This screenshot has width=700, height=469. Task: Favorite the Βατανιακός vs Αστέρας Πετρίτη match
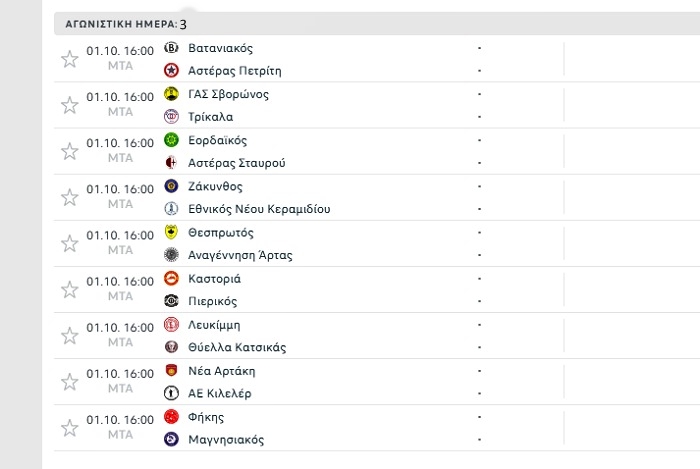70,59
